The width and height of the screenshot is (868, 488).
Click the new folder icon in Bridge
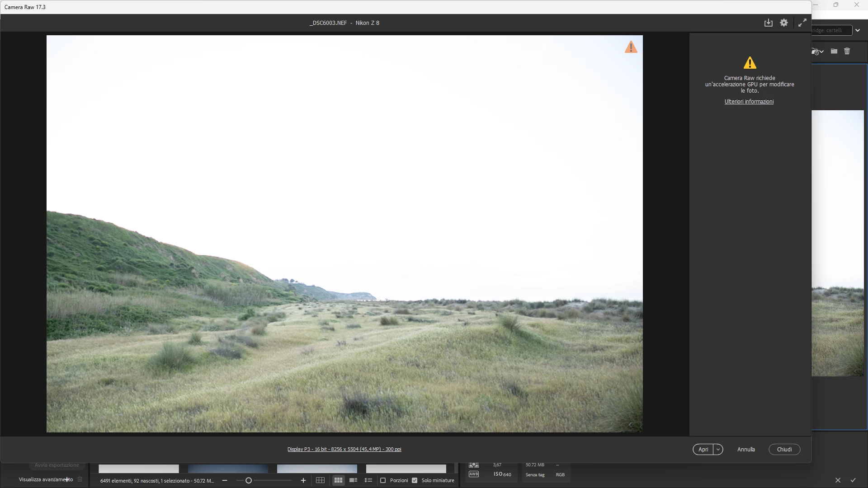click(834, 52)
